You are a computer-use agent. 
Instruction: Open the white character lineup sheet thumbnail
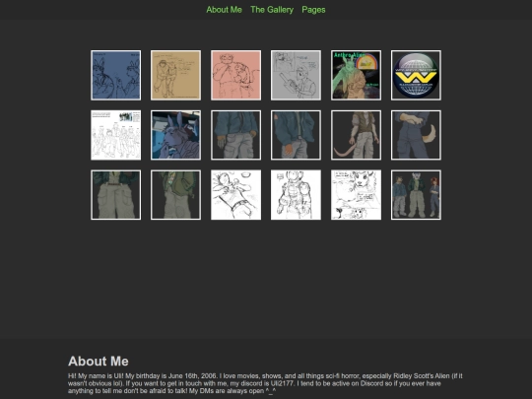coord(115,135)
